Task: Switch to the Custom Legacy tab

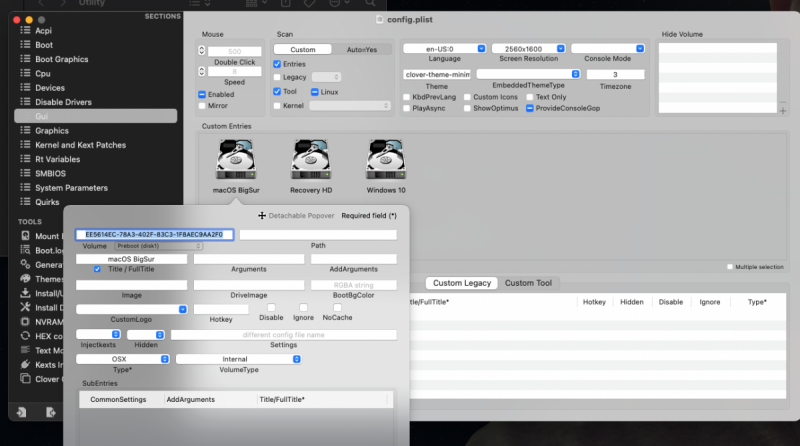Action: pos(461,283)
